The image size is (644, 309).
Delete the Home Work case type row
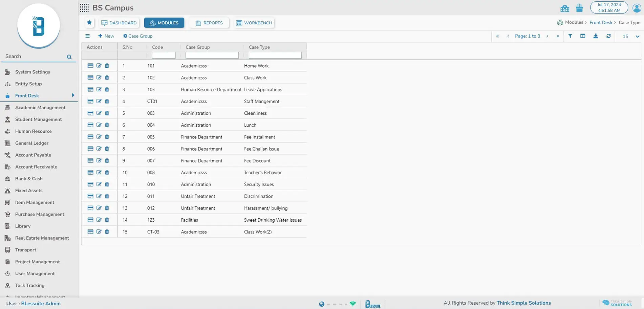pos(107,66)
